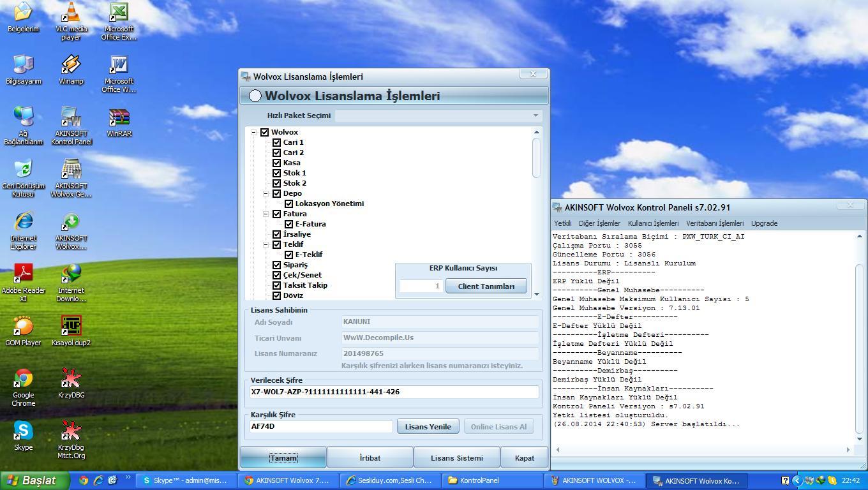Select the Skype desktop icon
The height and width of the screenshot is (490, 868).
tap(23, 436)
